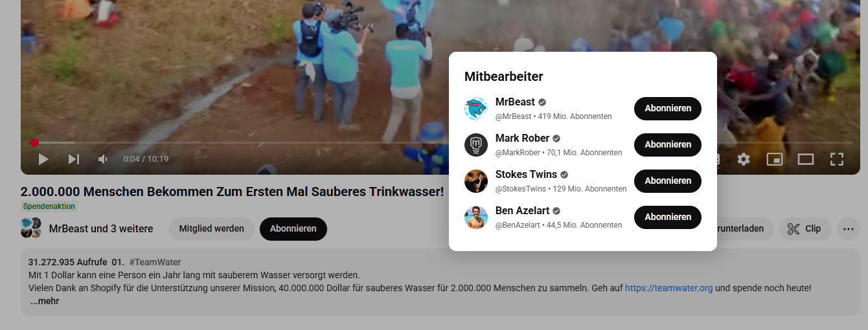The image size is (868, 330).
Task: Subscribe to Stokes Twins channel
Action: coord(668,181)
